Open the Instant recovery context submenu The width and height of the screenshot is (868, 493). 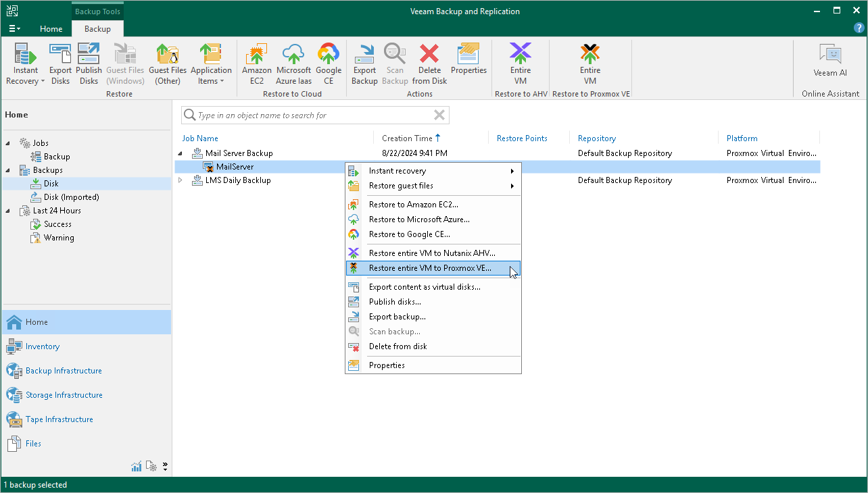[433, 171]
